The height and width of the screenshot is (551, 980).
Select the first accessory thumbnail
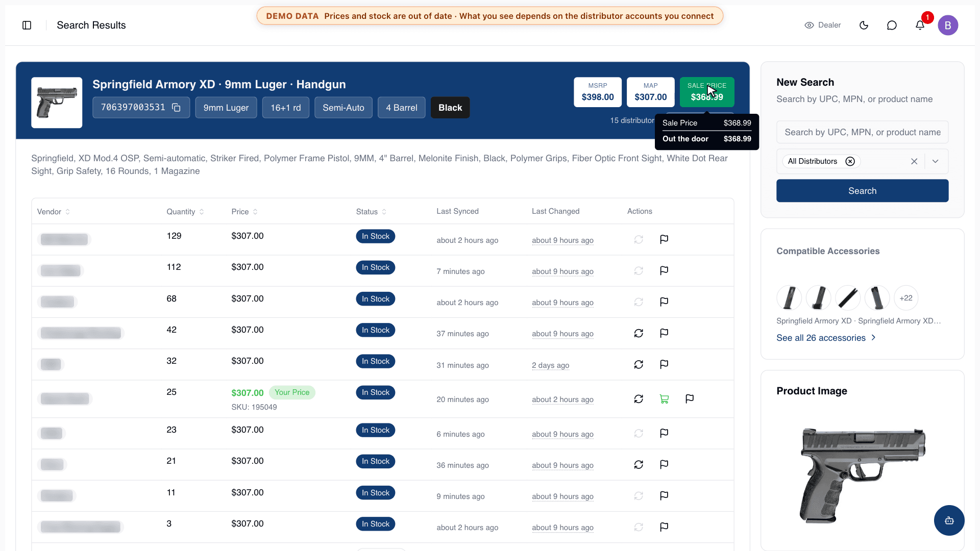point(789,298)
